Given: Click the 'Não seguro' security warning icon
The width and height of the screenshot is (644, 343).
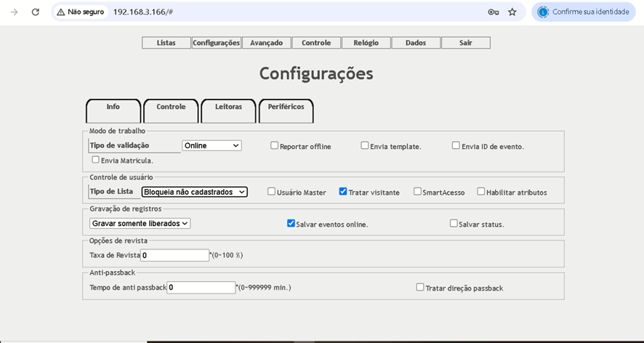Looking at the screenshot, I should [62, 12].
